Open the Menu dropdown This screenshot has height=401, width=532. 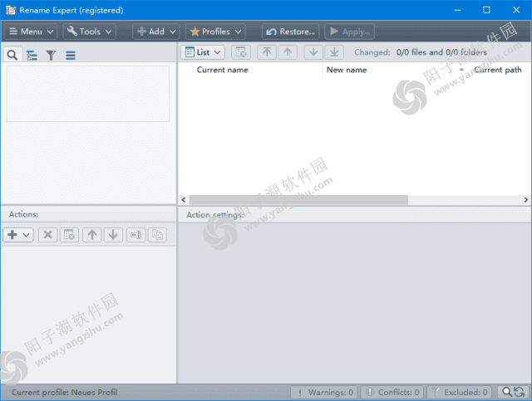(x=31, y=32)
